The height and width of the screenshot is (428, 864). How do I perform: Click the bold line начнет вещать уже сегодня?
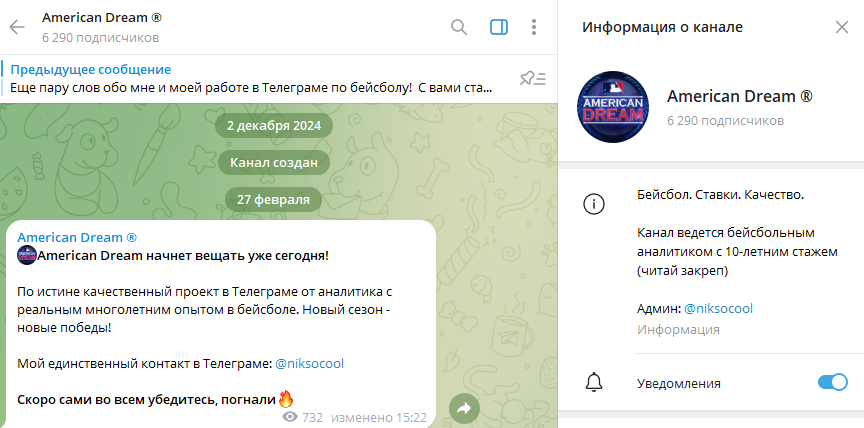[182, 256]
